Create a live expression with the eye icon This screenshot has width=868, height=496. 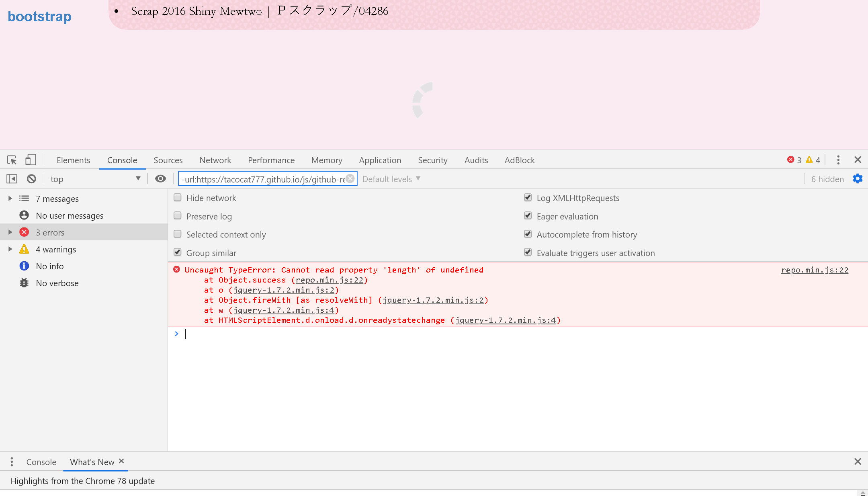160,178
